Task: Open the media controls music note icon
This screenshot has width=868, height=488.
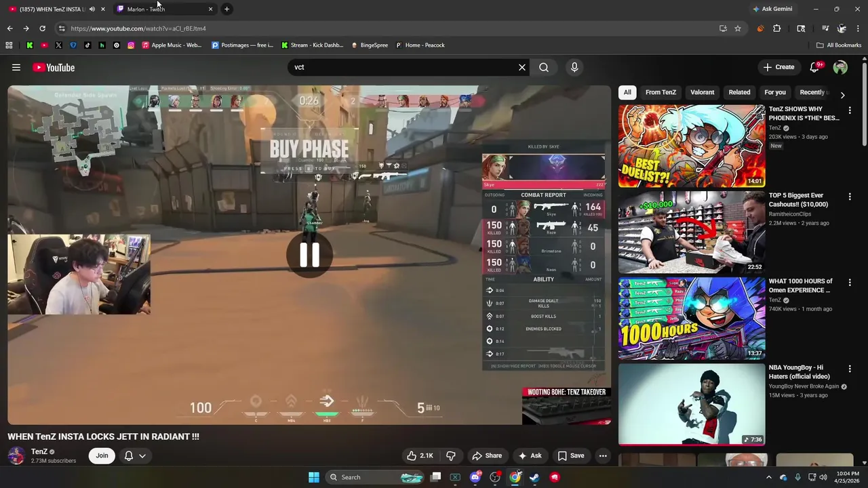Action: click(825, 28)
